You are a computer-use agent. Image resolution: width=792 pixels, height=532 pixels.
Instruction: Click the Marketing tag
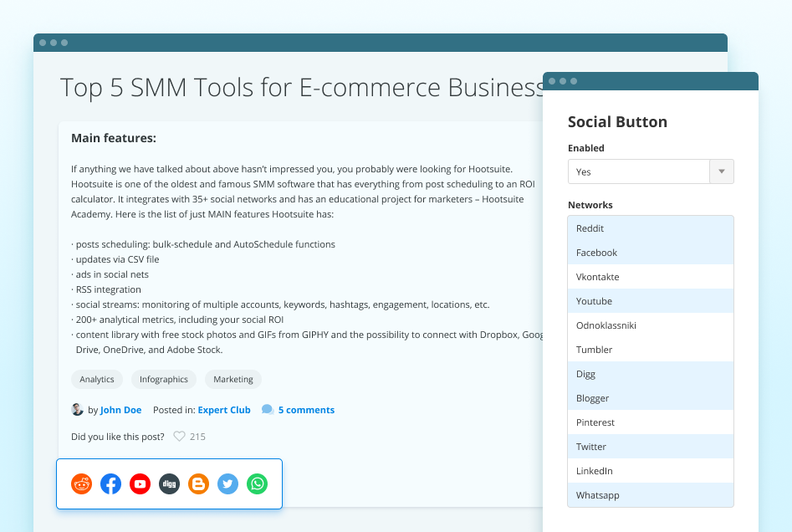232,379
